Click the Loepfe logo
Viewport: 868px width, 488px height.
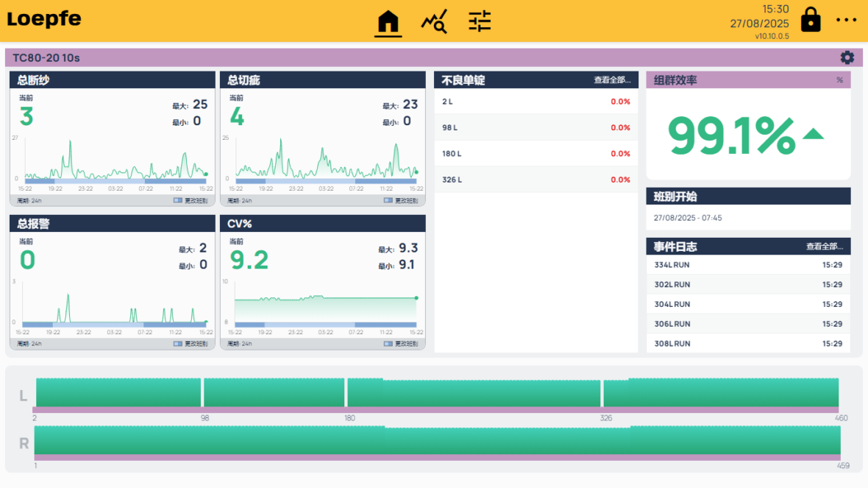pos(43,19)
